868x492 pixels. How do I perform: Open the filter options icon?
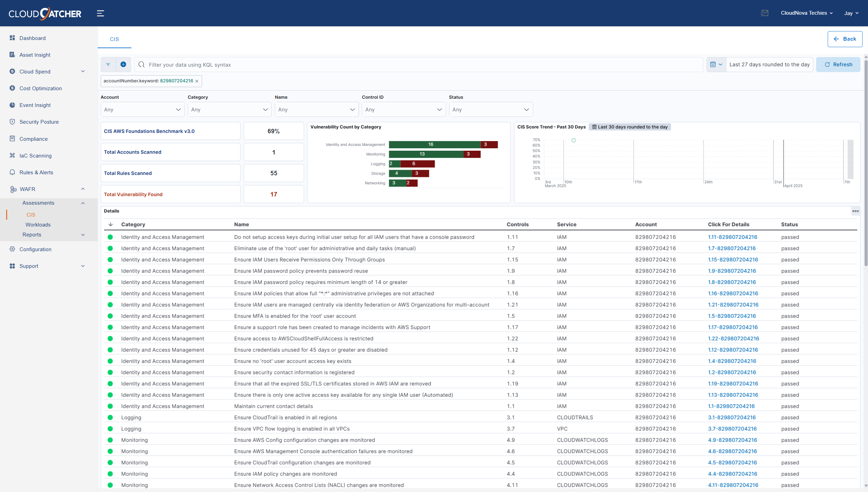coord(108,65)
